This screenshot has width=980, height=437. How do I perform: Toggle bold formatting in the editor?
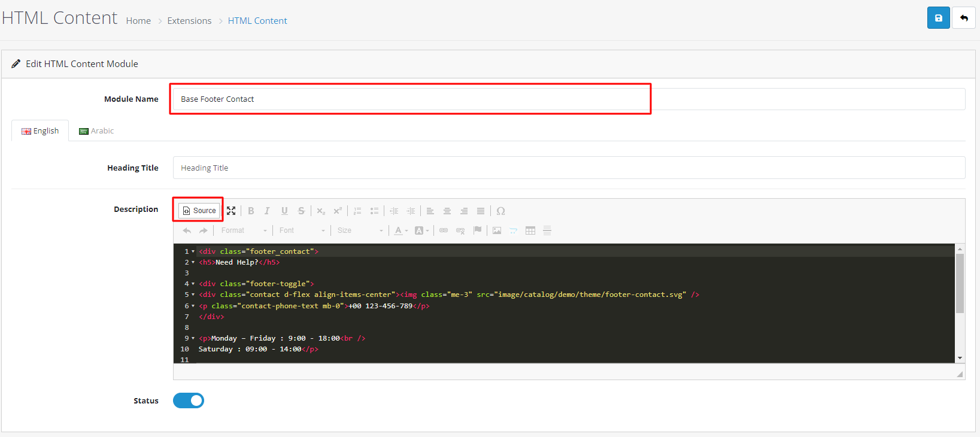[x=251, y=211]
